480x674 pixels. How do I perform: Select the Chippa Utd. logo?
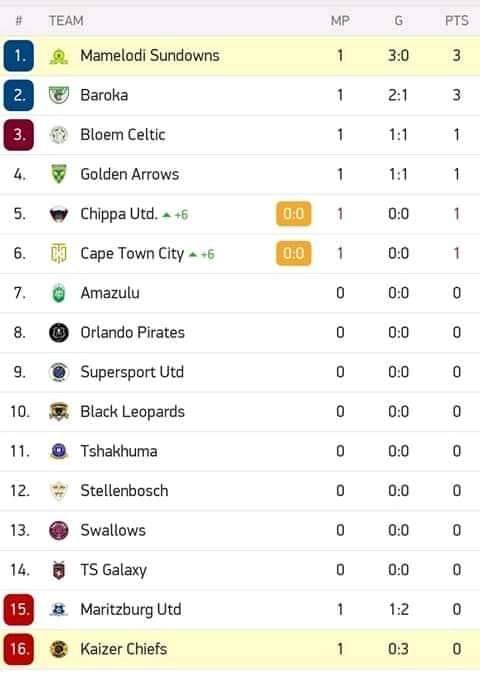[59, 214]
